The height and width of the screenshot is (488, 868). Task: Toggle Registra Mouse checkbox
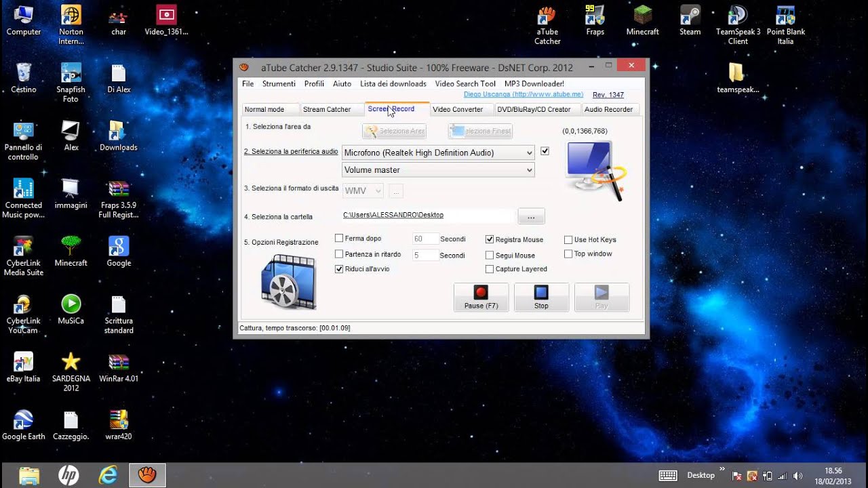click(490, 239)
